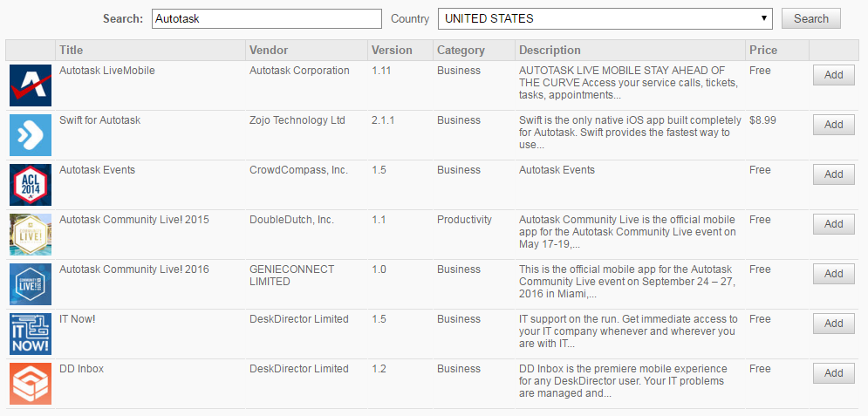Focus the Search text field containing Autotask
This screenshot has height=416, width=868.
point(266,18)
